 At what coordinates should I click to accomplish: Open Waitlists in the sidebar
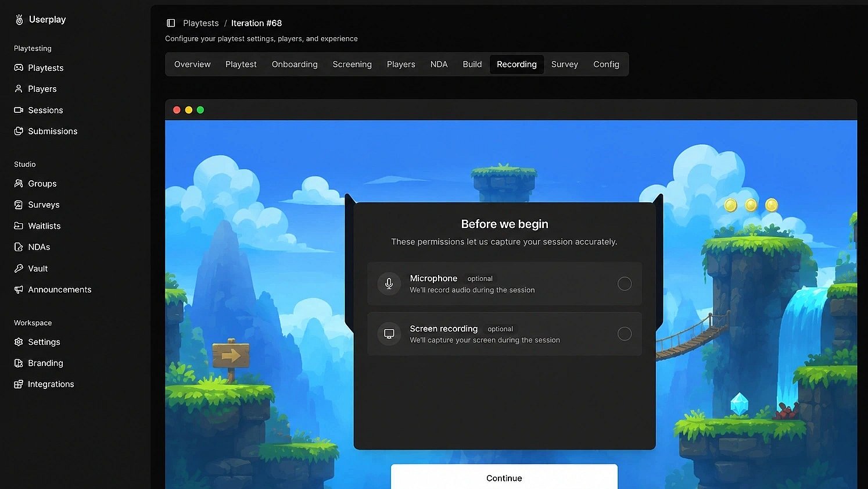[44, 226]
